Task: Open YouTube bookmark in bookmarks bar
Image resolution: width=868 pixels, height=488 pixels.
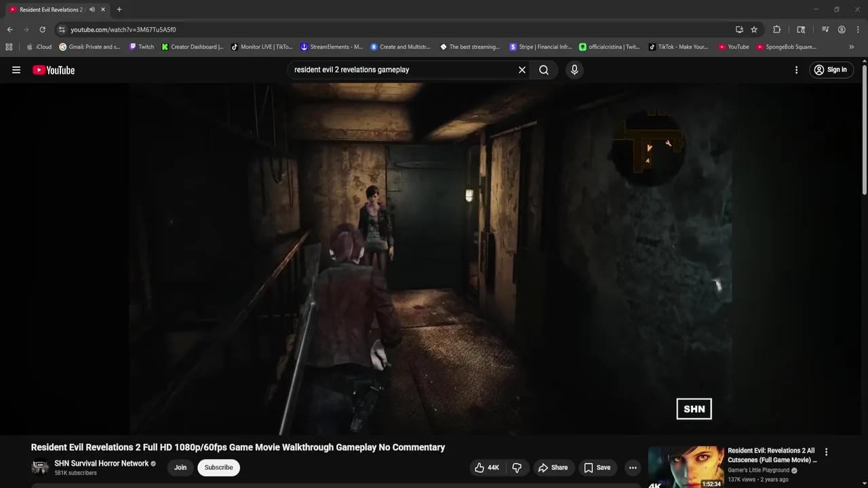Action: coord(734,47)
